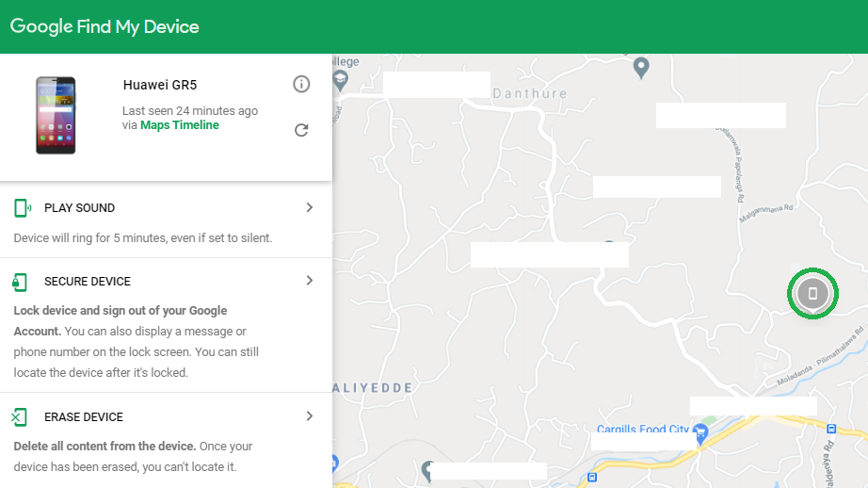Click 'Device will ring for 5 minutes' text
The width and height of the screenshot is (868, 488).
(x=143, y=238)
